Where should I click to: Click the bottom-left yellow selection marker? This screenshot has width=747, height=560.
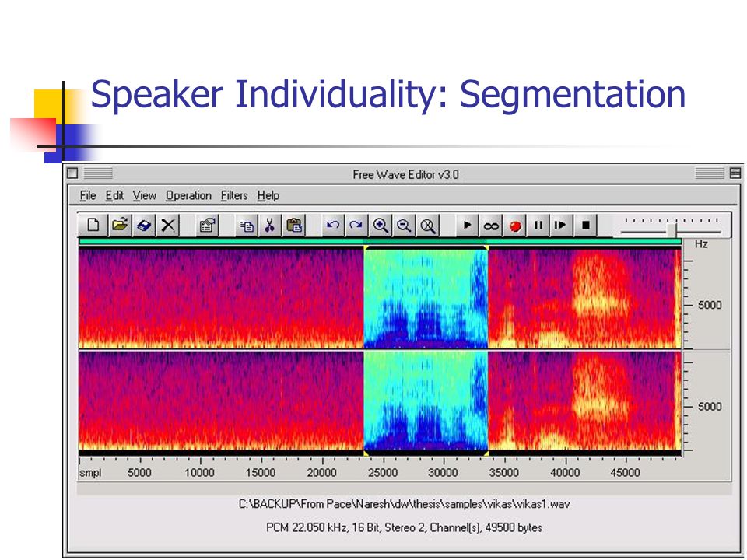[366, 453]
